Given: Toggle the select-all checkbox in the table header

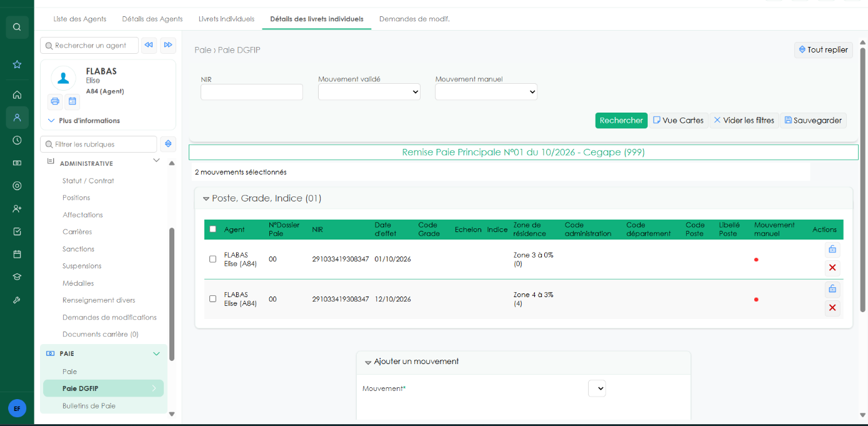Looking at the screenshot, I should click(x=212, y=229).
